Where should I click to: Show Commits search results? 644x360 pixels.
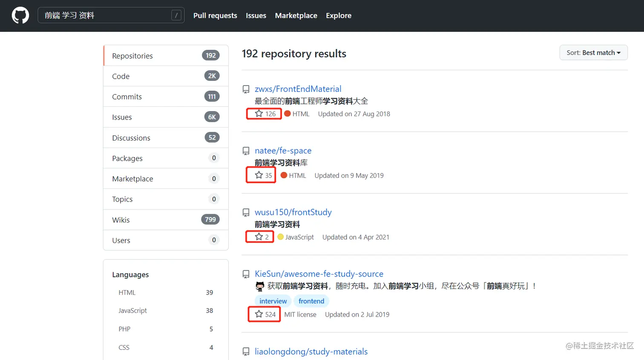(166, 97)
